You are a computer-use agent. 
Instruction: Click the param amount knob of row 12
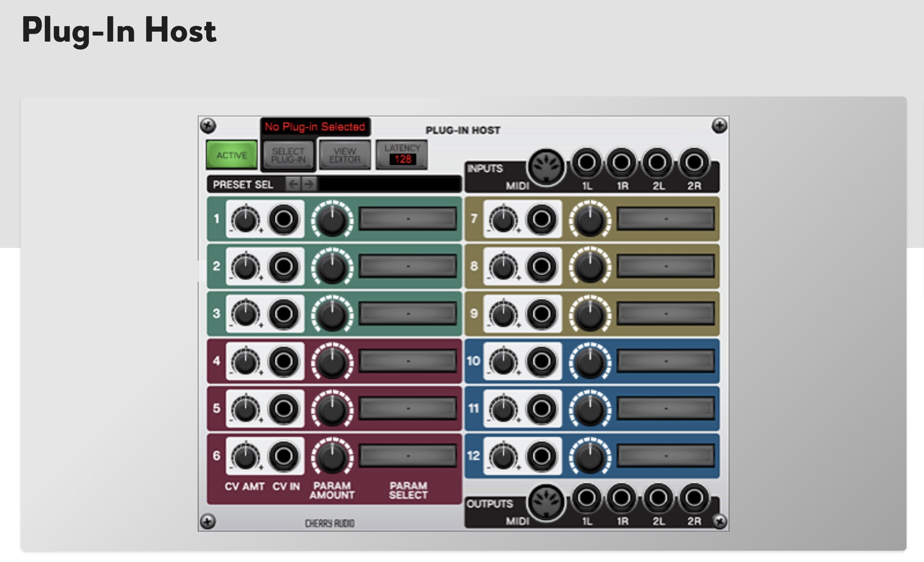(x=590, y=456)
